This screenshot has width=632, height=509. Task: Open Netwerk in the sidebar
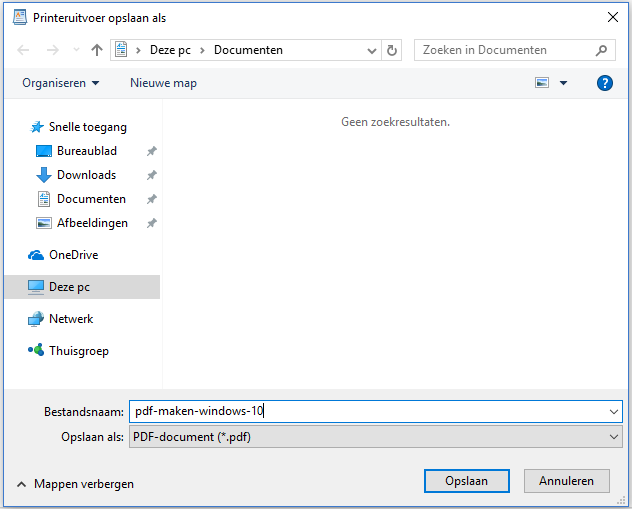(70, 319)
